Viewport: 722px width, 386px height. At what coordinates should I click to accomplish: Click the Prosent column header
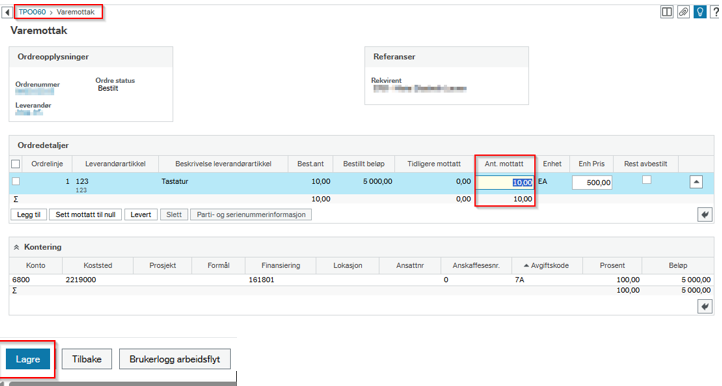point(612,265)
